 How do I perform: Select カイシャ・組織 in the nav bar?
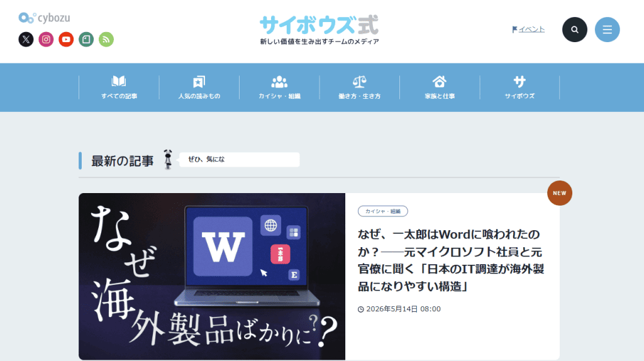tap(279, 87)
